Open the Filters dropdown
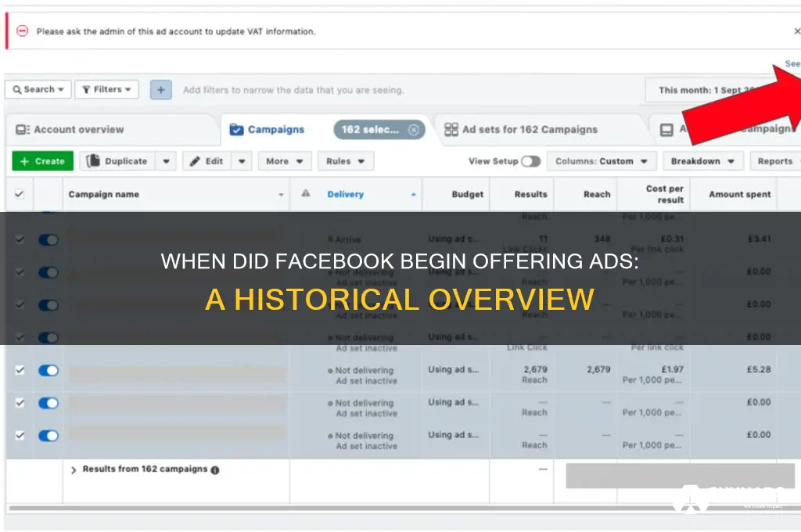Screen dimensions: 801x532 [x=106, y=89]
